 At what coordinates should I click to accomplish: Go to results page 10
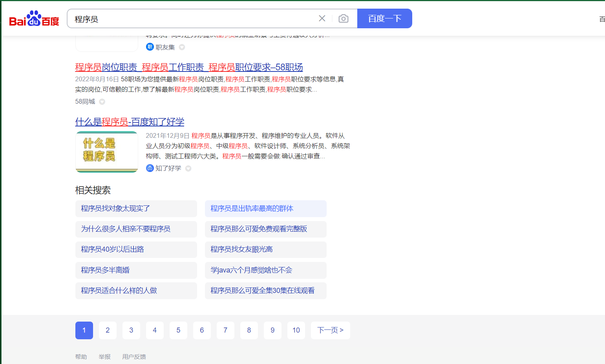(296, 330)
